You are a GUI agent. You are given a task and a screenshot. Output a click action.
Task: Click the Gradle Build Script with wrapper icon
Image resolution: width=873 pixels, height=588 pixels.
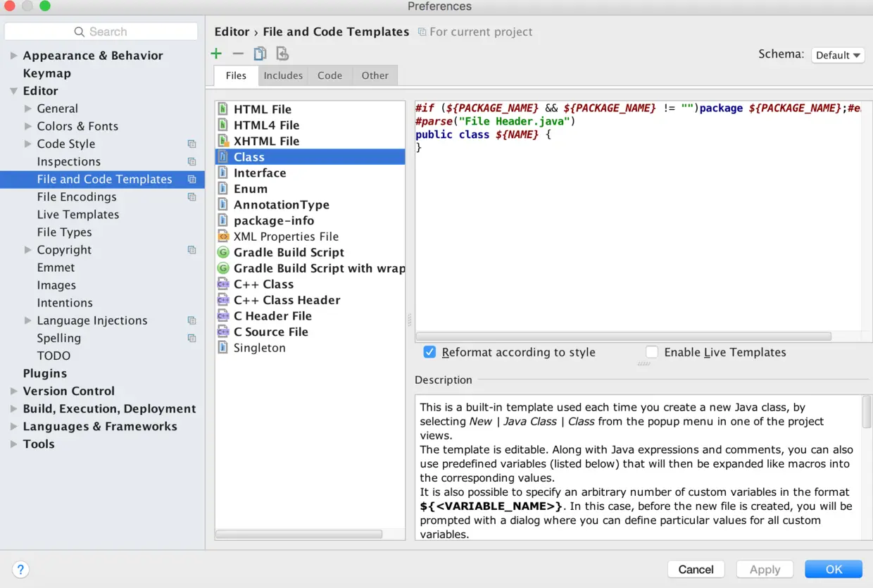(223, 268)
